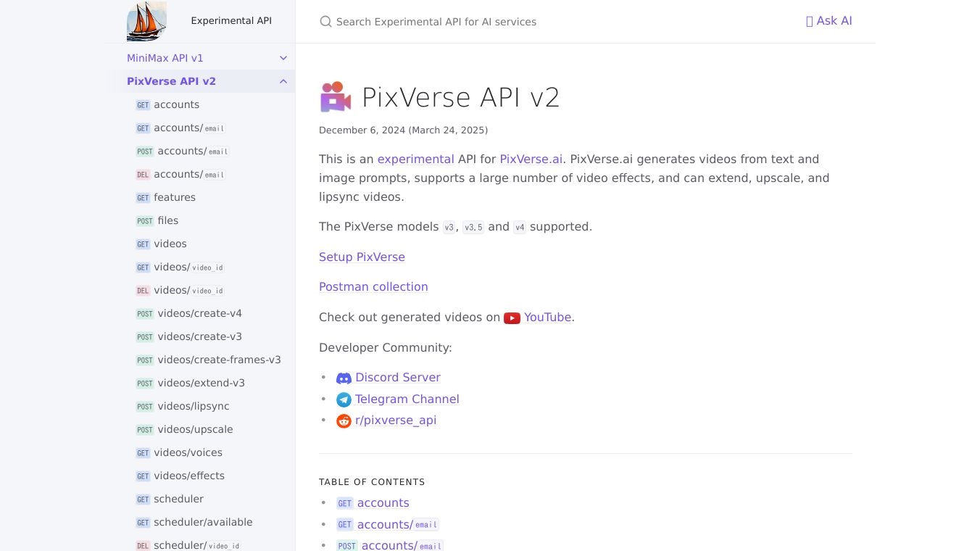The height and width of the screenshot is (551, 980).
Task: Jump to POST accounts/email in table of contents
Action: coord(390,545)
